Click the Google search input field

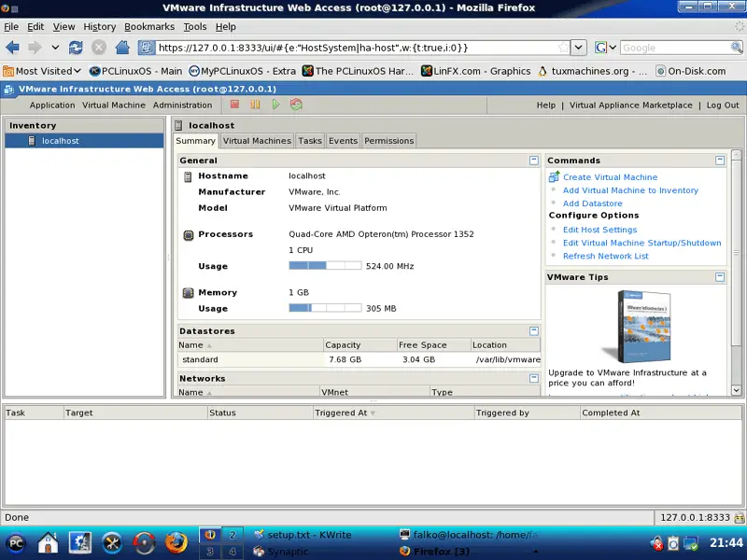click(675, 48)
